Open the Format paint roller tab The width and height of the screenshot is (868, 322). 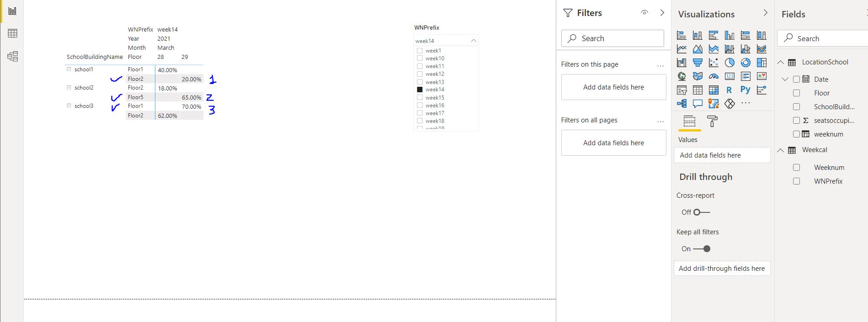[x=712, y=121]
